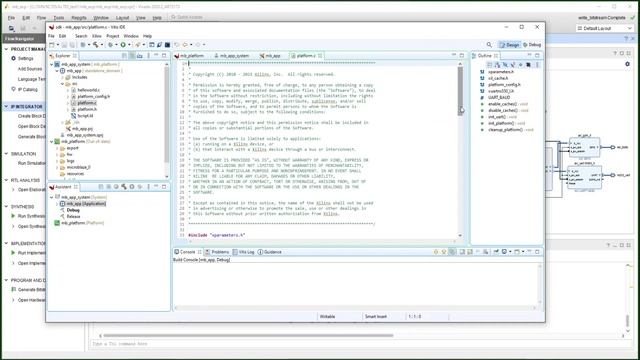The height and width of the screenshot is (360, 640).
Task: Click the gear settings icon in Assistant toolbar
Action: [132, 187]
